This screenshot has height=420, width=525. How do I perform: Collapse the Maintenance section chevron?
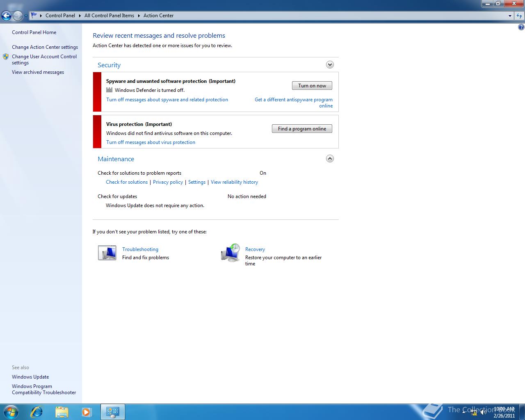330,159
